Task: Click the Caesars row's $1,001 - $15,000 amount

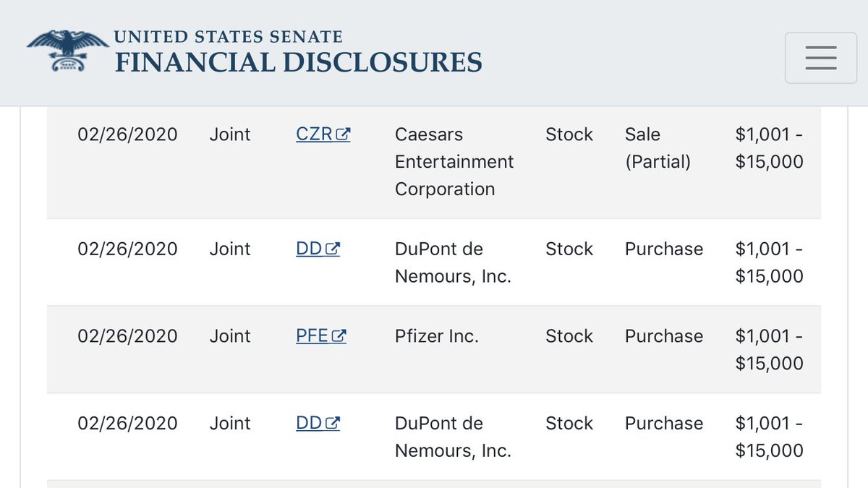Action: pyautogui.click(x=770, y=148)
